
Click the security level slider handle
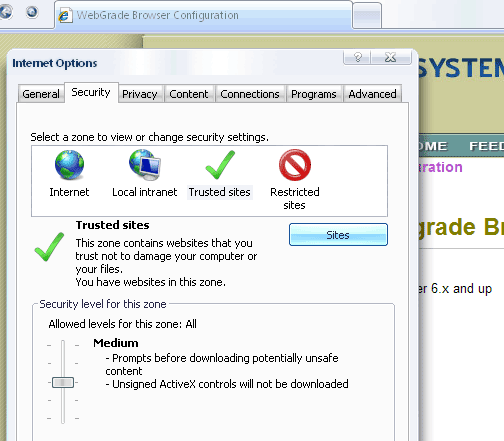pyautogui.click(x=63, y=382)
